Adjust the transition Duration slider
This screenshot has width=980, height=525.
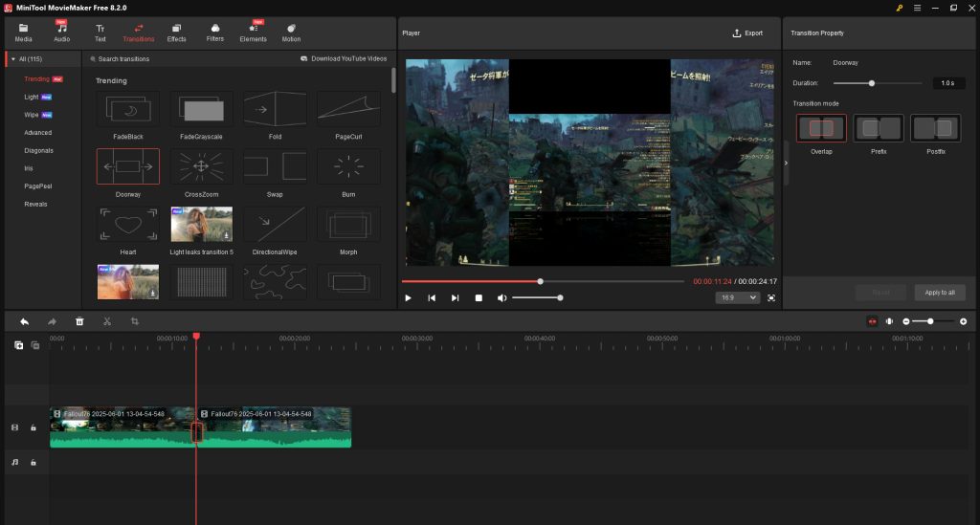click(878, 83)
